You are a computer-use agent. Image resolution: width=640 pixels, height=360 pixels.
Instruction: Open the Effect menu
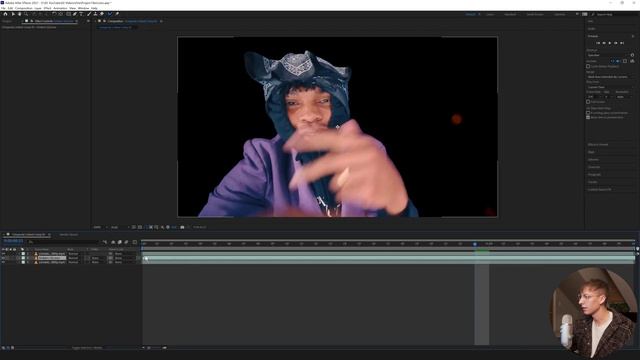pyautogui.click(x=47, y=8)
